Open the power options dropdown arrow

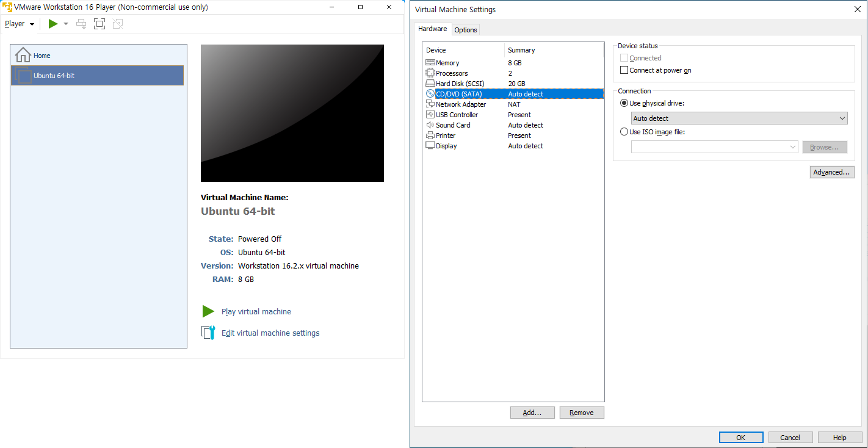(66, 24)
